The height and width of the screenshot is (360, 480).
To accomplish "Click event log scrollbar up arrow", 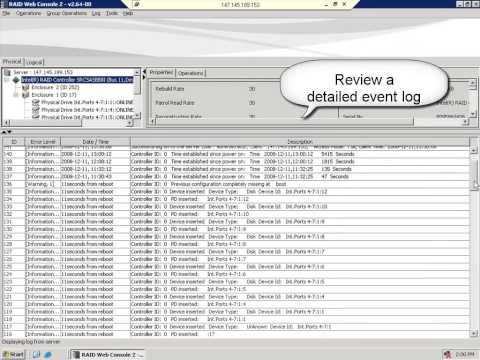I will (x=473, y=150).
